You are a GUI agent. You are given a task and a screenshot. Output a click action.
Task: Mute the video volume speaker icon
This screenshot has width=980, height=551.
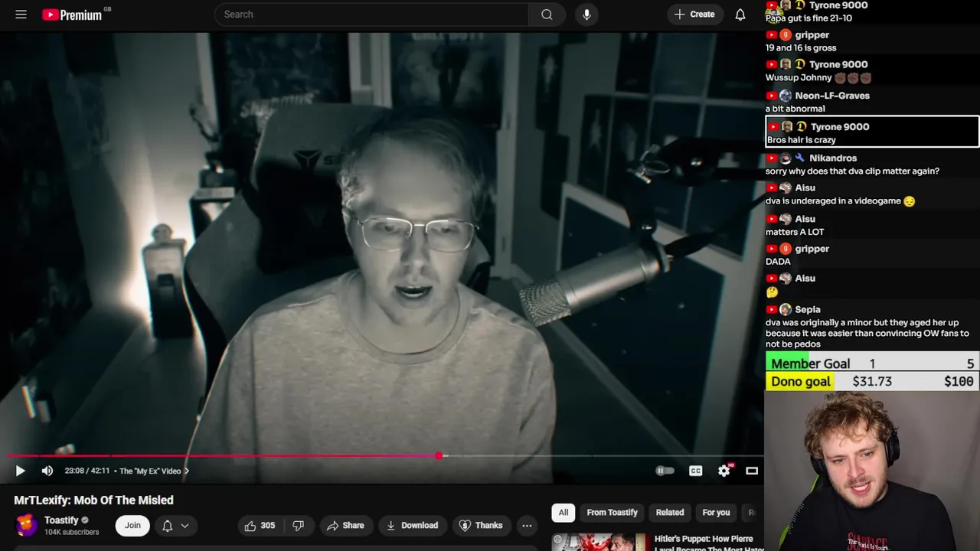[x=47, y=471]
